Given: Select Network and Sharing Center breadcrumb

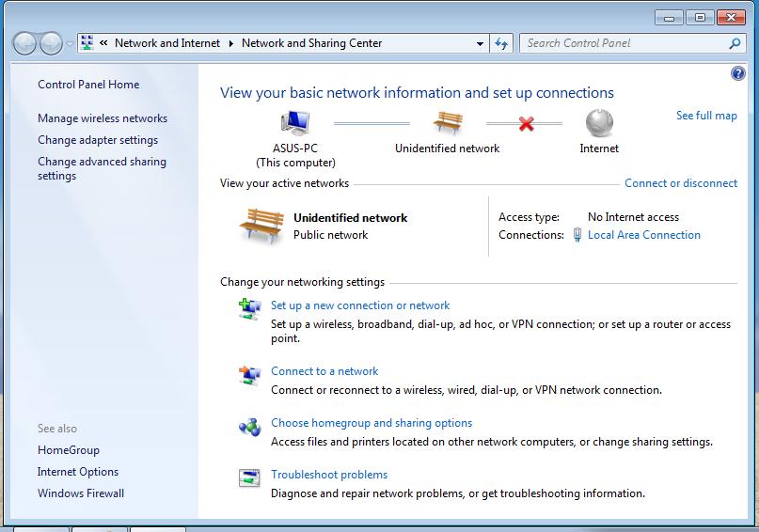Looking at the screenshot, I should coord(311,43).
